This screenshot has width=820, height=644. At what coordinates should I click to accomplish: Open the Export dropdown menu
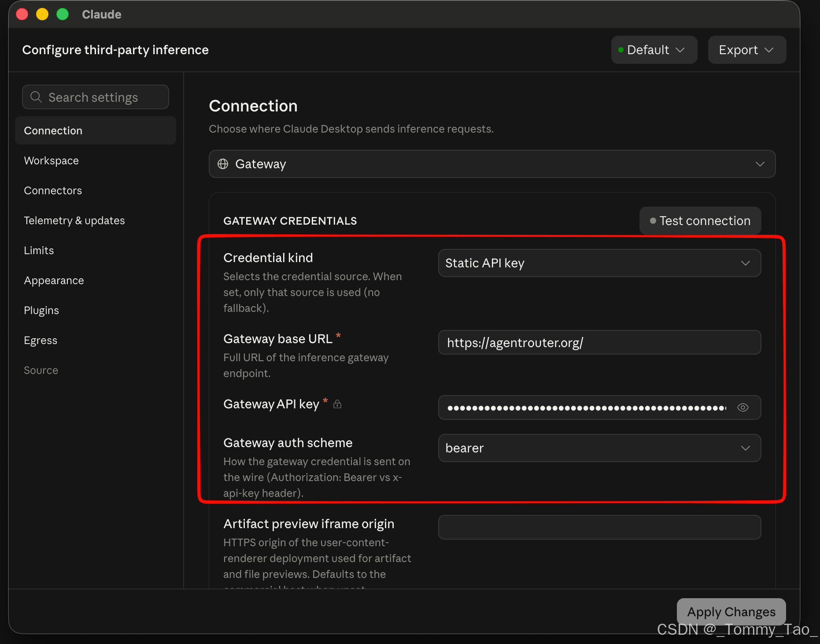point(747,50)
